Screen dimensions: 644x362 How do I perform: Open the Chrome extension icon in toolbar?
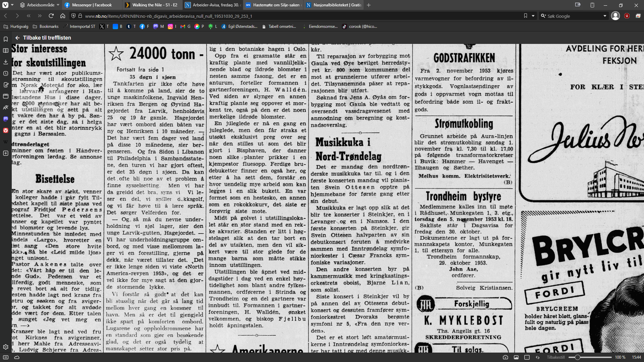tap(638, 16)
